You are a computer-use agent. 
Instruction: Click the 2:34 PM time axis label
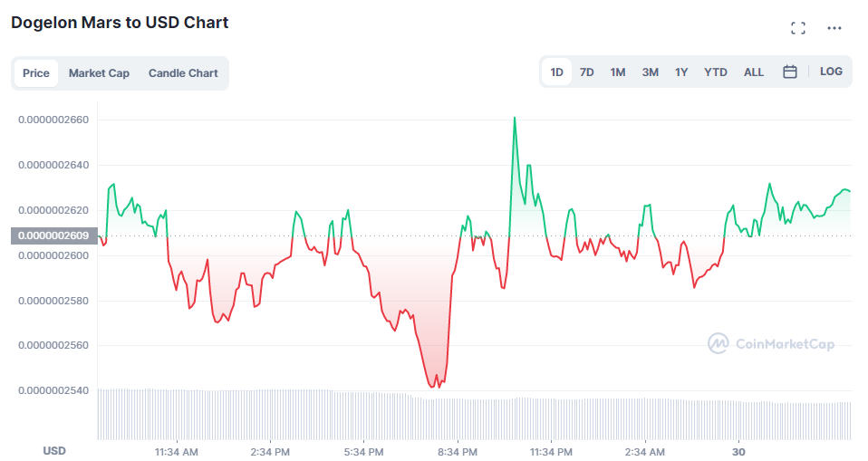point(270,452)
